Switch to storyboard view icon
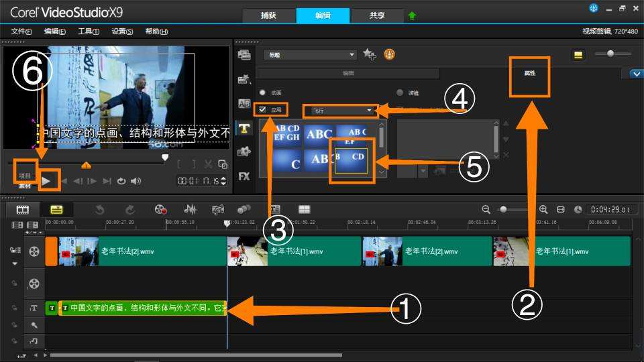The width and height of the screenshot is (644, 362). [23, 210]
